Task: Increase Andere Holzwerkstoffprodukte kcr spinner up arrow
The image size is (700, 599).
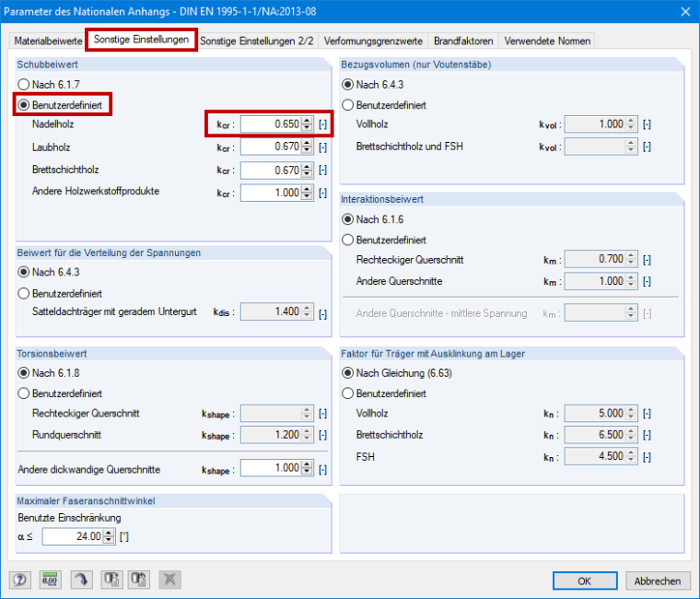Action: point(307,190)
